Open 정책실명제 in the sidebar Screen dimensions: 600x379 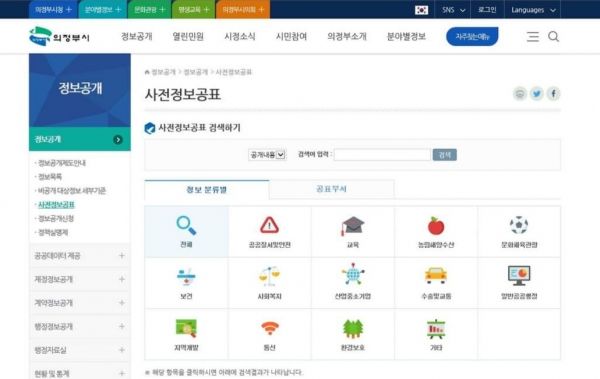pos(53,232)
